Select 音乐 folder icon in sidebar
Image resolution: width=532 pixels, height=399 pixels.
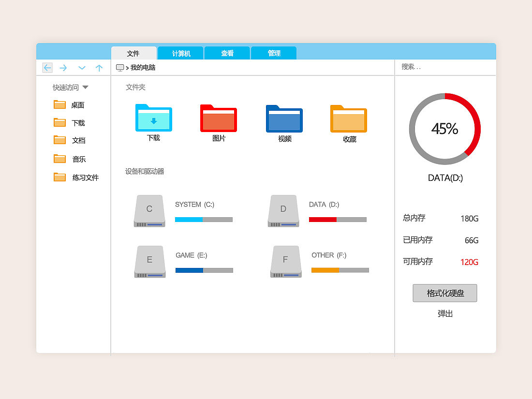coord(59,159)
